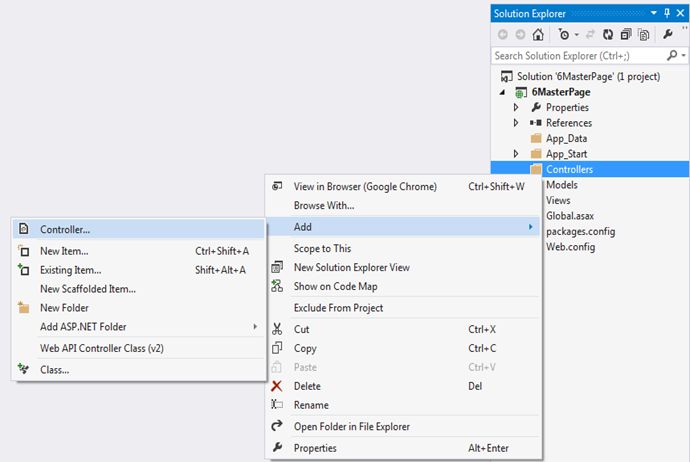Choose Cut from context menu
This screenshot has width=690, height=462.
tap(404, 330)
